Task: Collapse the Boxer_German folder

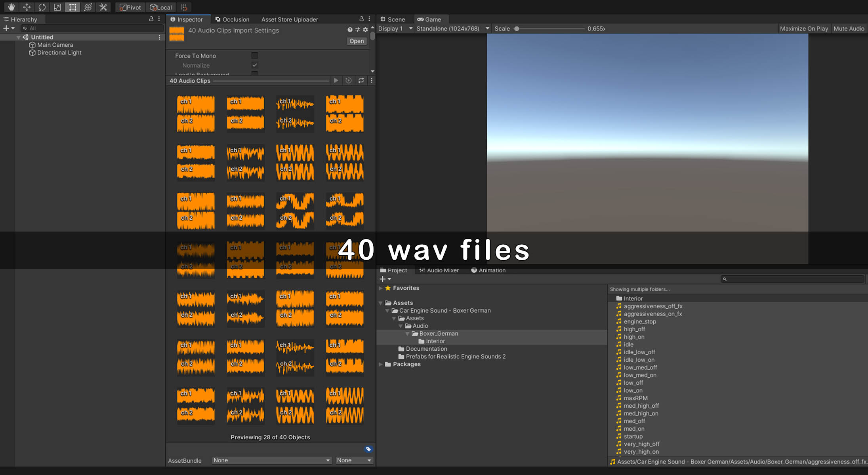Action: point(407,334)
